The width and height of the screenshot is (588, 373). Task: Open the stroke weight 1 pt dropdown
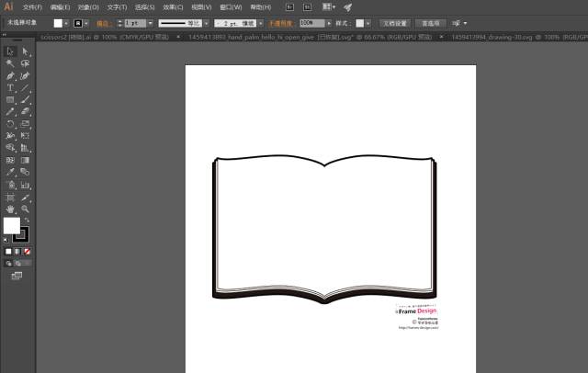153,22
